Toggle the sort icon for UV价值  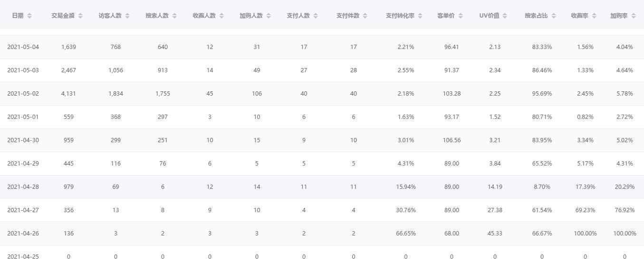click(x=505, y=16)
